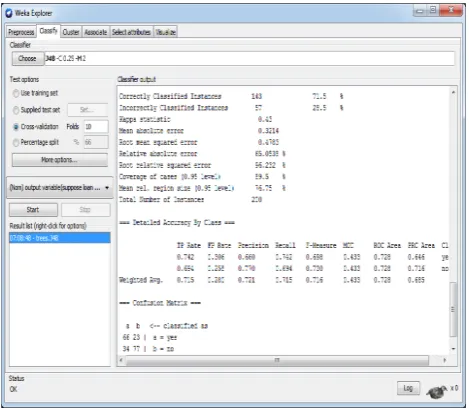
Task: Click the horizontal scrollbar left arrow
Action: point(121,360)
